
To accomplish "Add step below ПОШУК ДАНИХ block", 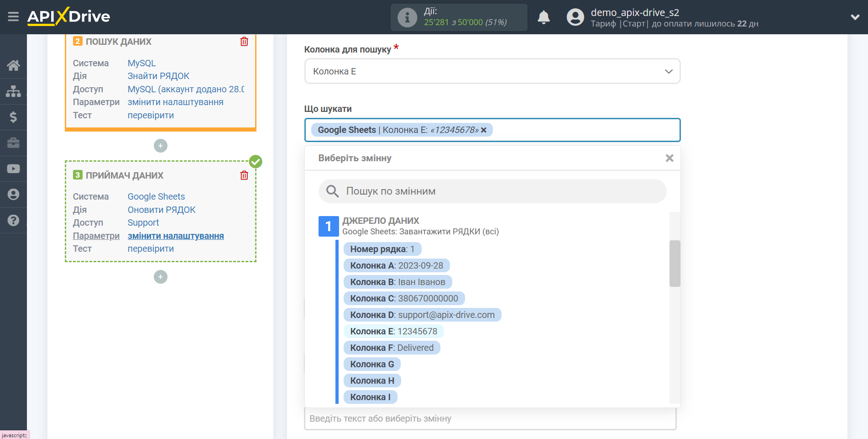I will point(161,146).
